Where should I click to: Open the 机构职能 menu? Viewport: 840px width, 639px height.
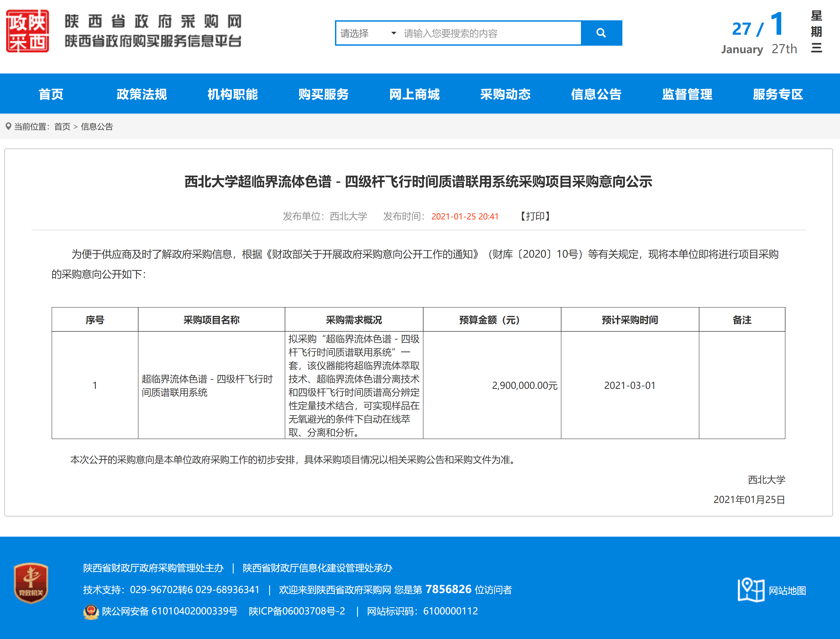click(232, 94)
